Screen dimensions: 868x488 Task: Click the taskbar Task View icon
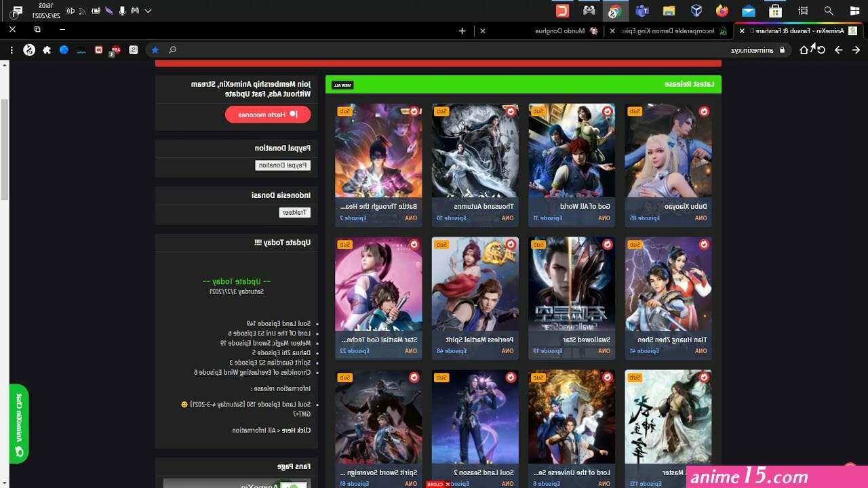point(803,11)
